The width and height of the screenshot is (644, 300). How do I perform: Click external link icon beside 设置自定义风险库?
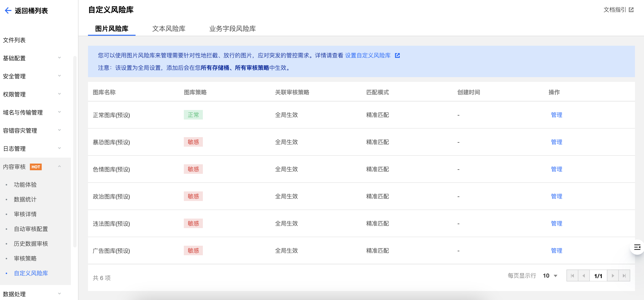coord(397,55)
